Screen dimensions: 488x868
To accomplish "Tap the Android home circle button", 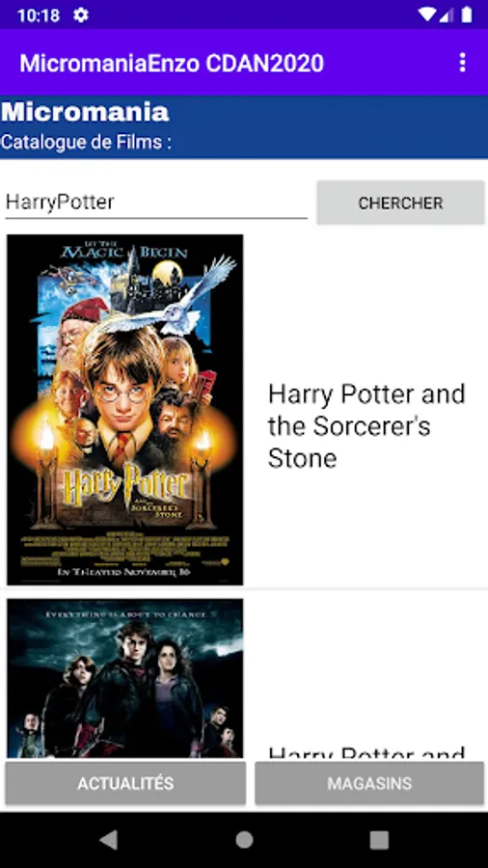I will click(x=244, y=840).
